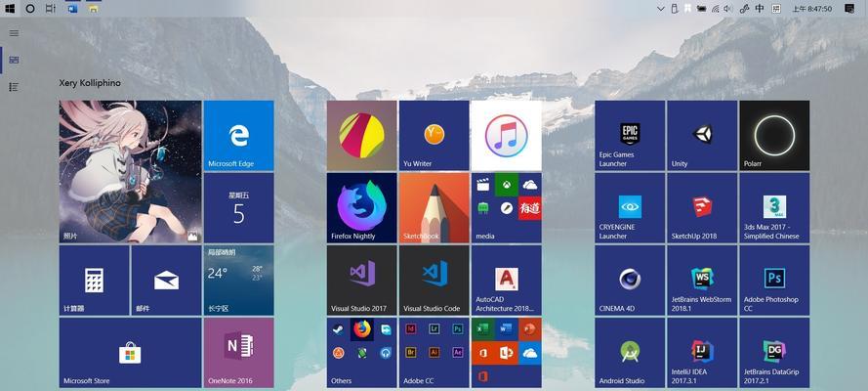Launch the JetBrains DataGrip 2017.2.1 tile

point(774,353)
